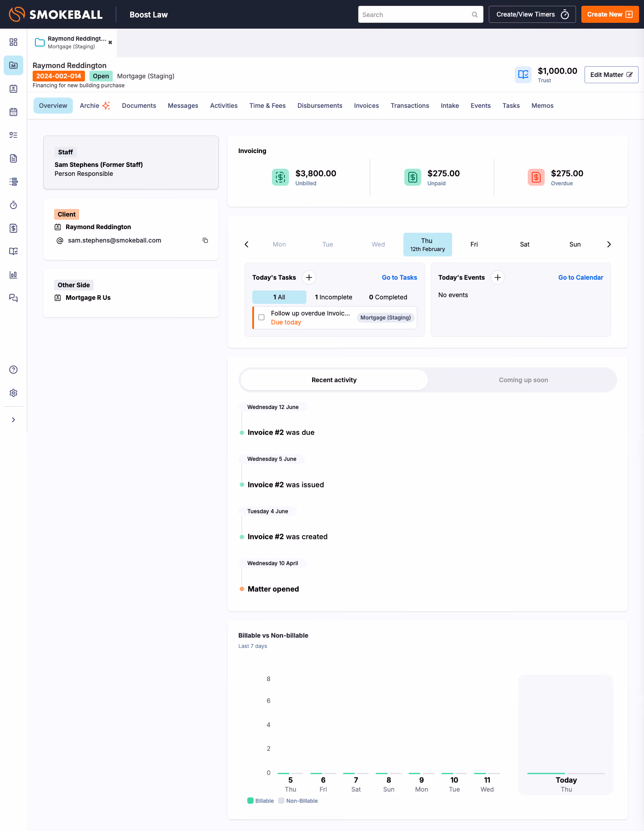
Task: Click the Go to Calendar link
Action: tap(580, 277)
